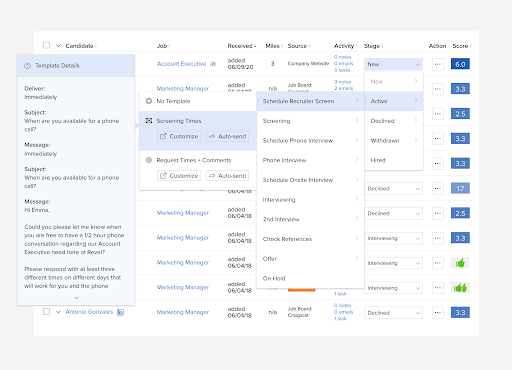Select the On Hold stage option
512x370 pixels.
[310, 278]
